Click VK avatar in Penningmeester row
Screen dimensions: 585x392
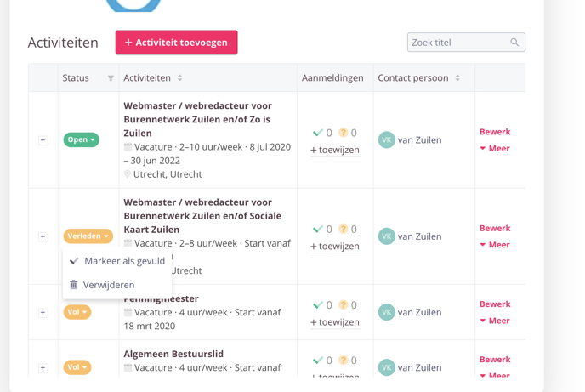pos(386,312)
